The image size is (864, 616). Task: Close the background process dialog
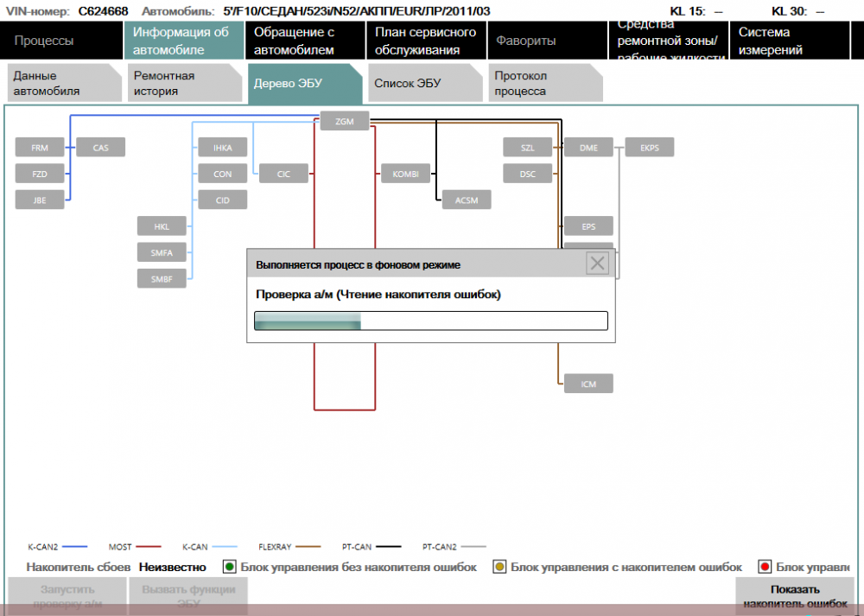pyautogui.click(x=597, y=264)
